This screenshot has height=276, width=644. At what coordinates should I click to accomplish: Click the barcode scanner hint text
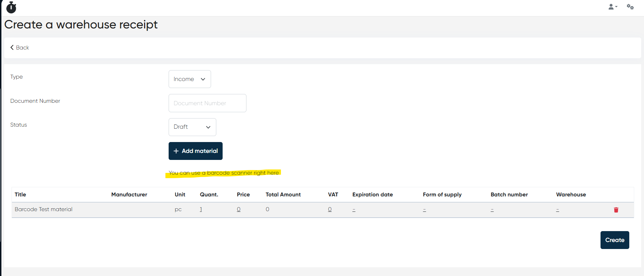click(224, 173)
